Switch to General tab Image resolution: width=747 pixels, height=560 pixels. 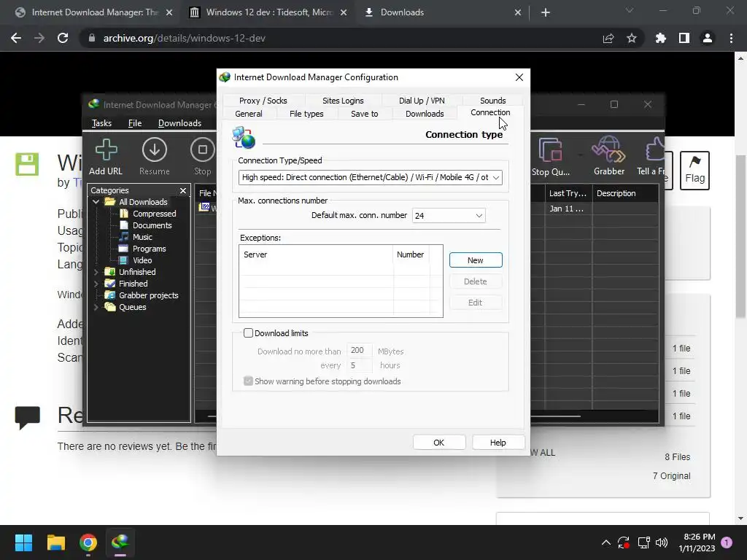pos(249,114)
